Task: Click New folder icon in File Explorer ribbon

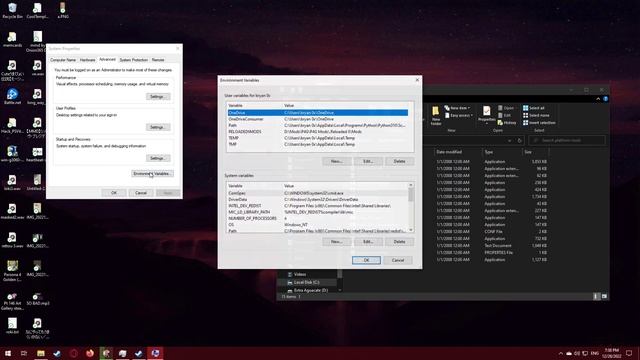Action: tap(436, 116)
